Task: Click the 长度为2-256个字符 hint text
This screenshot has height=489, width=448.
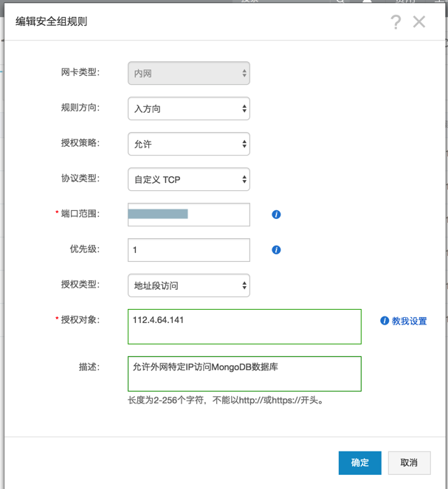Action: pyautogui.click(x=226, y=401)
